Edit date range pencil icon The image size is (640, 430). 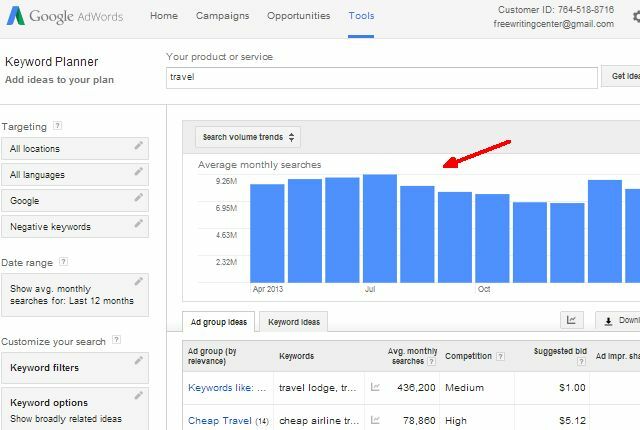click(139, 281)
